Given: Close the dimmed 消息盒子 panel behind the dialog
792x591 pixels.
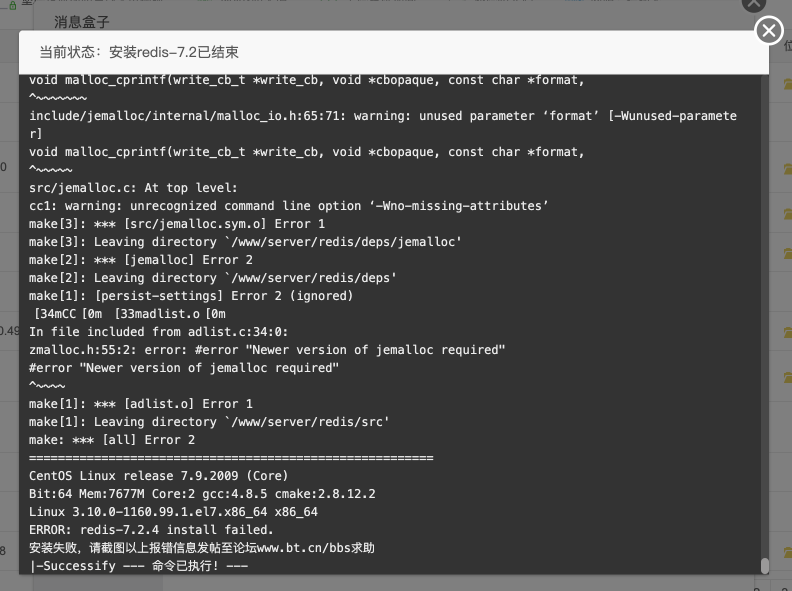Looking at the screenshot, I should 754,4.
